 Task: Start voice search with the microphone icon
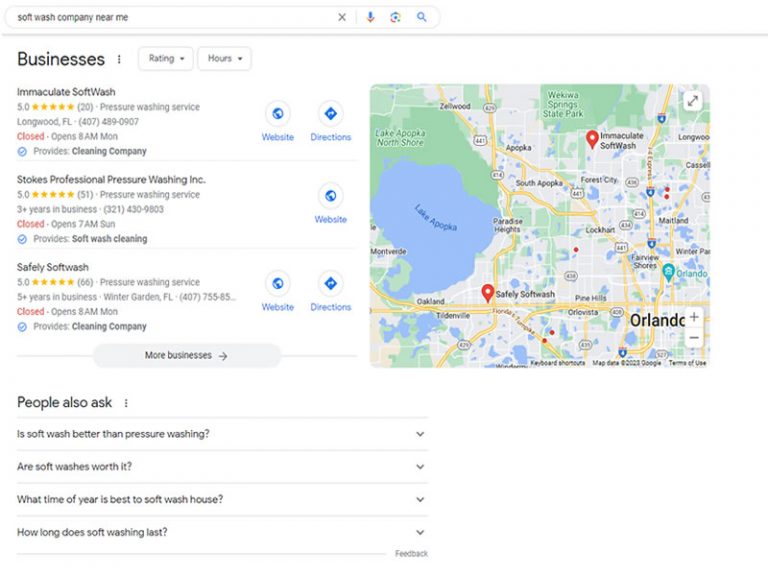[x=370, y=17]
